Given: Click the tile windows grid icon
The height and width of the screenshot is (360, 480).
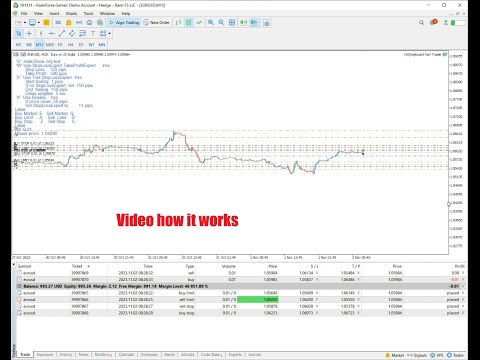Looking at the screenshot, I should [x=232, y=23].
